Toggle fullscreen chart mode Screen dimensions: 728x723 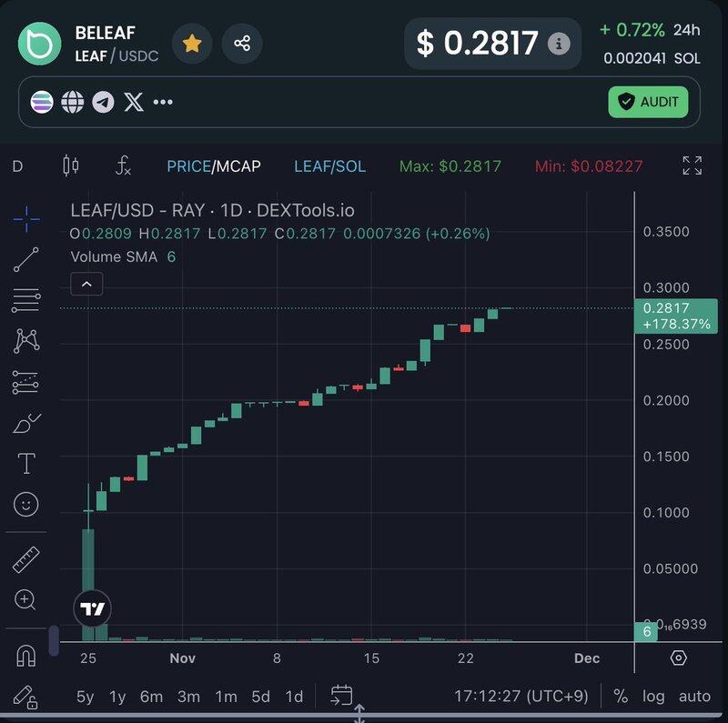click(x=692, y=166)
